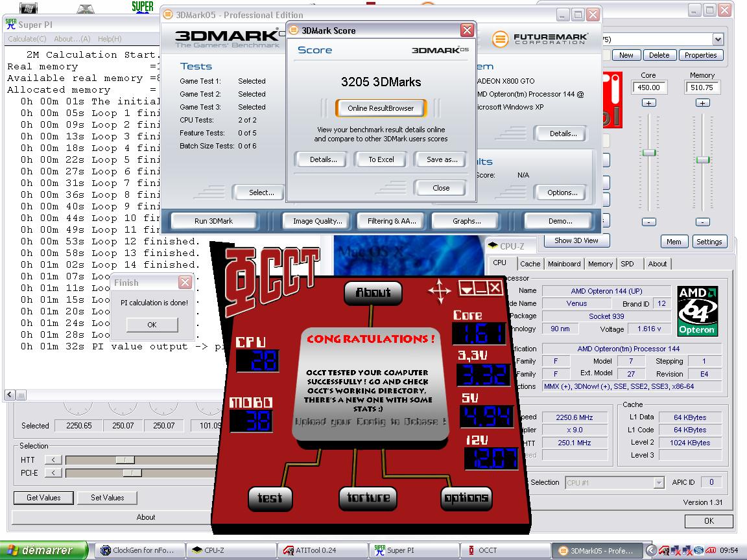Open Help menu in Super PI
The width and height of the screenshot is (747, 560).
tap(110, 39)
